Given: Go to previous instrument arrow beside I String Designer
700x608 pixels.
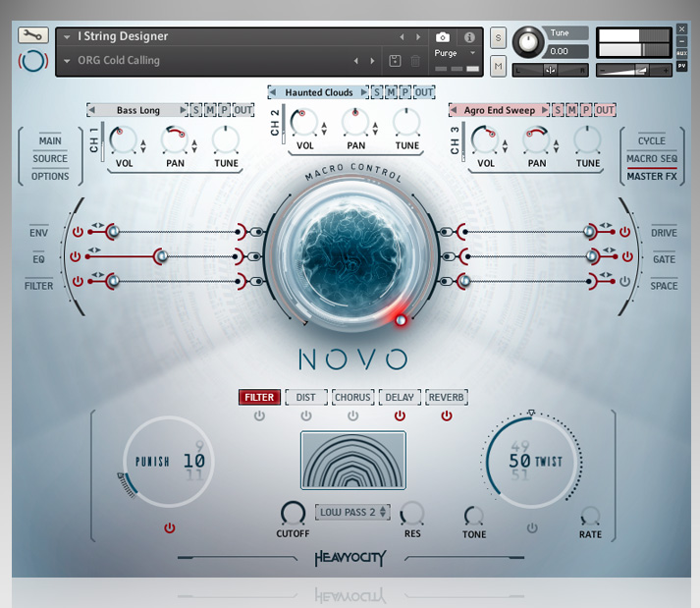Looking at the screenshot, I should pyautogui.click(x=402, y=37).
